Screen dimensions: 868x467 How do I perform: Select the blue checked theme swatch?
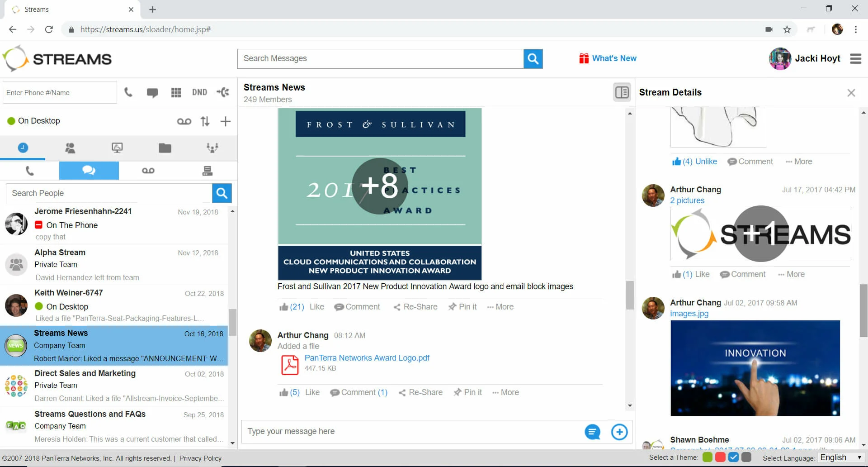point(734,457)
